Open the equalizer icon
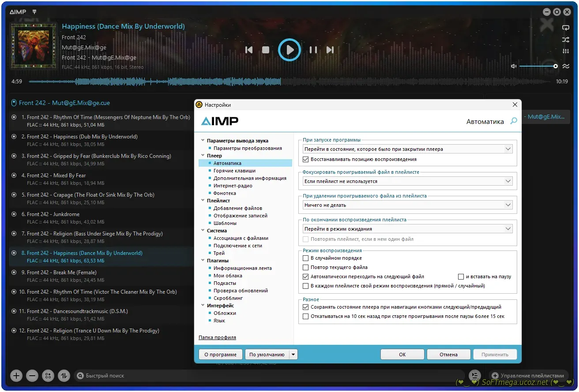579x392 pixels. tap(565, 52)
